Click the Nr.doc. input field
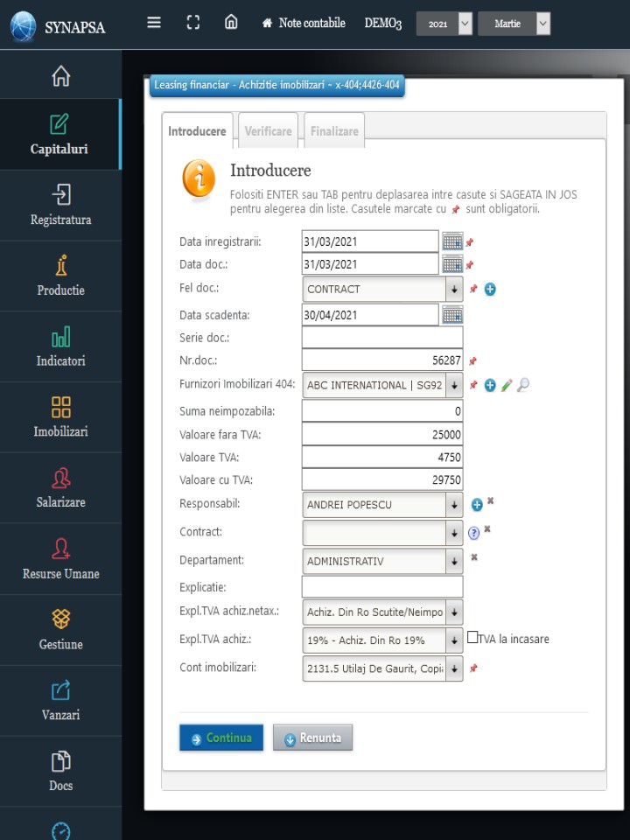 (382, 360)
